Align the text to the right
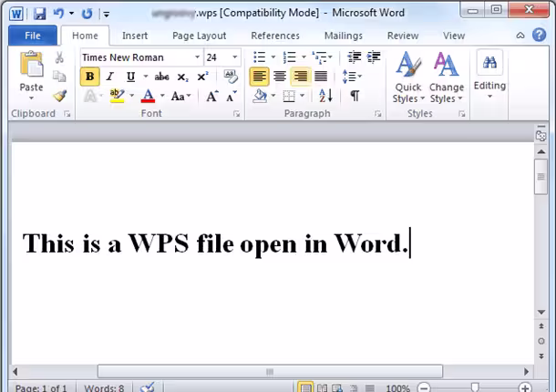 coord(301,77)
